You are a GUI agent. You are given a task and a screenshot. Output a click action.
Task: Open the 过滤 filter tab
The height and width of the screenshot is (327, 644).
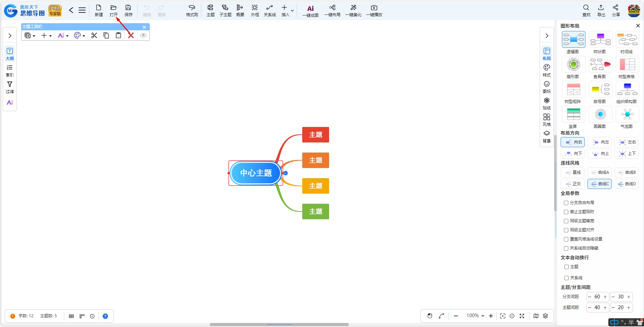click(x=10, y=87)
